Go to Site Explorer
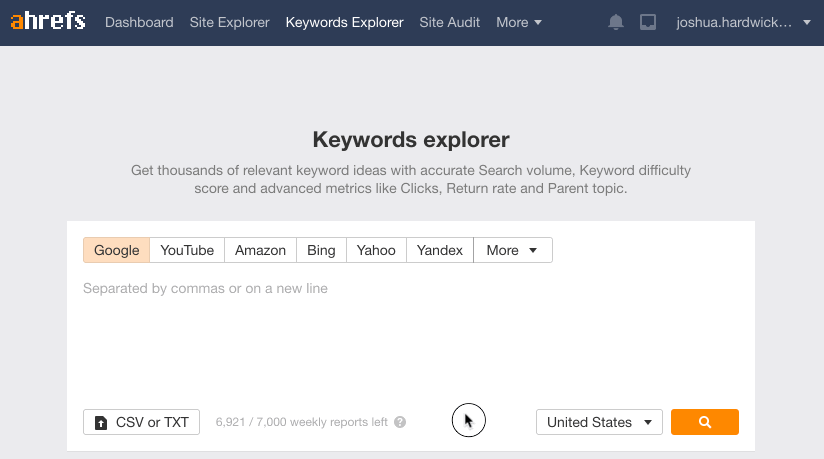Image resolution: width=824 pixels, height=459 pixels. (229, 22)
